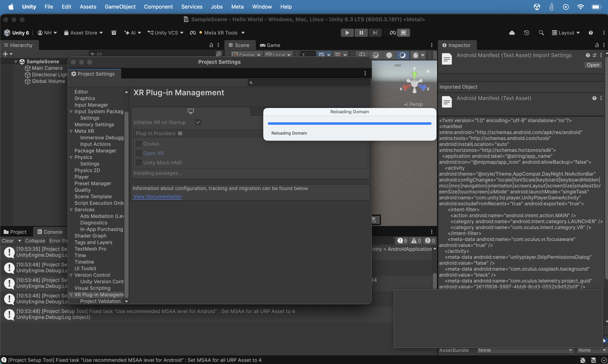Click the Android Manifest Import Settings help icon
The height and width of the screenshot is (364, 608).
click(x=588, y=55)
